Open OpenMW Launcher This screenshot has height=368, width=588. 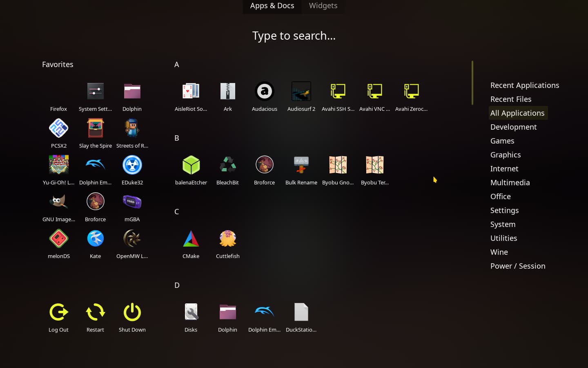coord(132,244)
